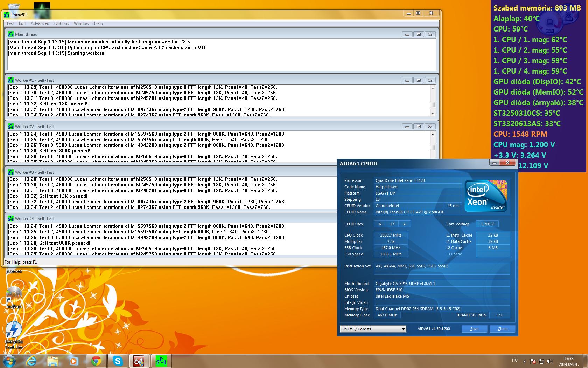Click the Prime95 title bar icon
588x368 pixels.
click(7, 14)
